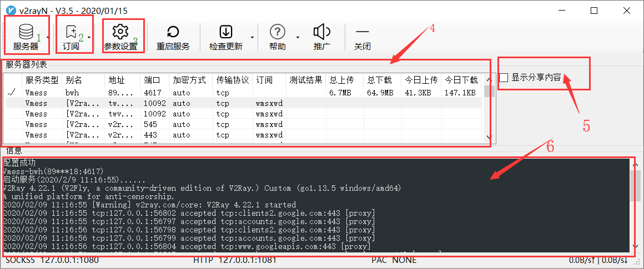This screenshot has width=644, height=269.
Task: Click the 推广 promotion megaphone icon
Action: [x=322, y=32]
